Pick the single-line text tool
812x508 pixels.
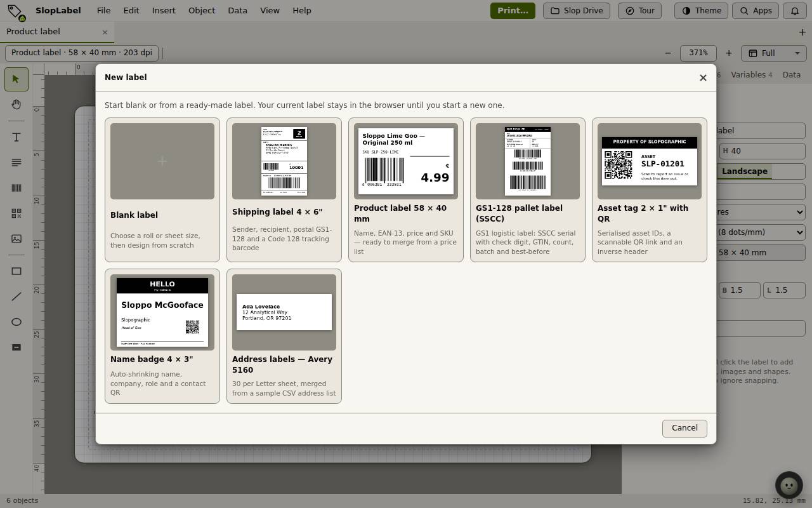tap(16, 138)
